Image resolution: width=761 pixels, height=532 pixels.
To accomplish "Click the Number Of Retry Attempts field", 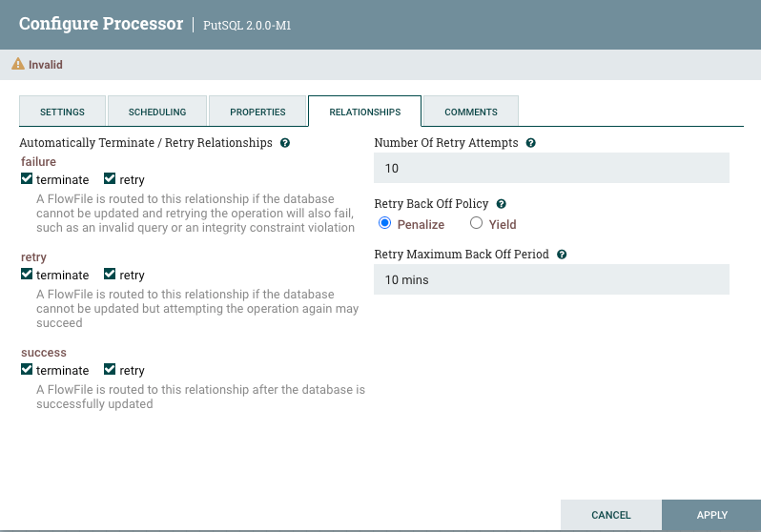I will pyautogui.click(x=551, y=169).
